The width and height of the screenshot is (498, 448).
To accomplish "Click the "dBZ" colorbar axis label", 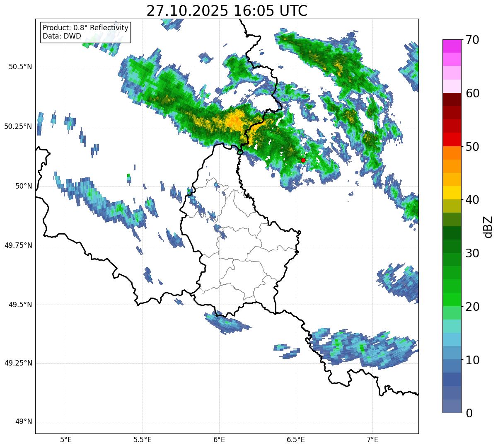I will (x=488, y=226).
